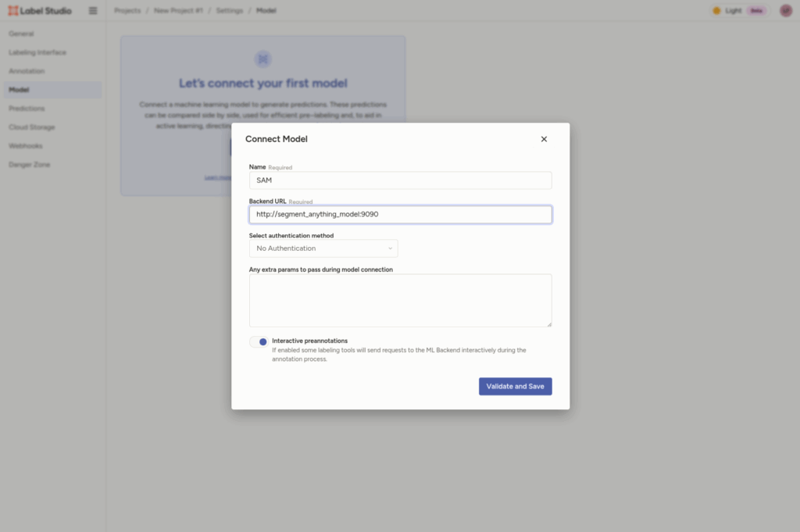The height and width of the screenshot is (532, 800).
Task: Click the Label Studio logo
Action: pyautogui.click(x=40, y=10)
